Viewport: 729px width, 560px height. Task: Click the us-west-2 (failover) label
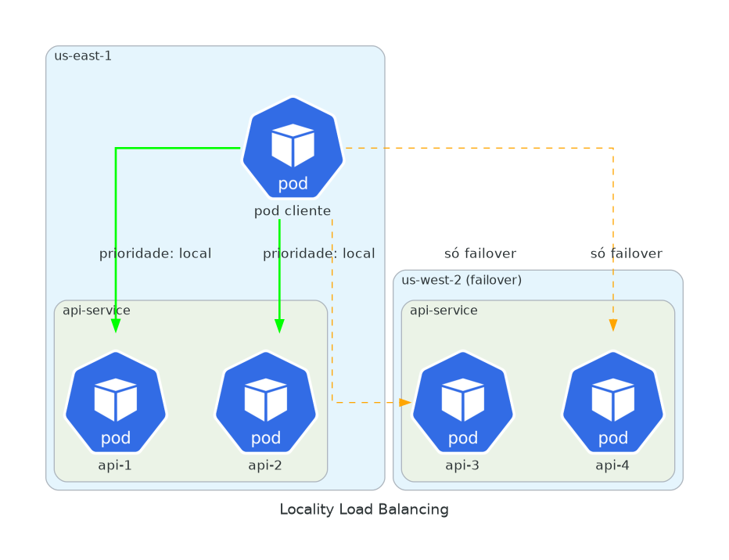461,278
